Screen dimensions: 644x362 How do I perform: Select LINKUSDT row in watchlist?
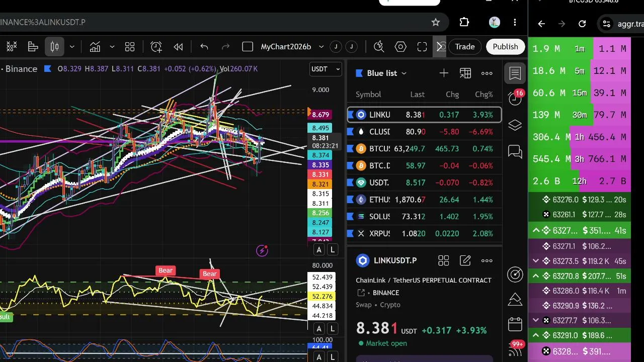coord(424,115)
